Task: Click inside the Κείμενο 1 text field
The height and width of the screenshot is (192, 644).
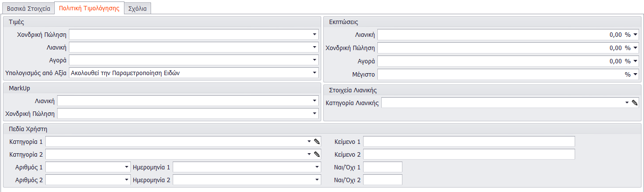Action: pyautogui.click(x=469, y=141)
